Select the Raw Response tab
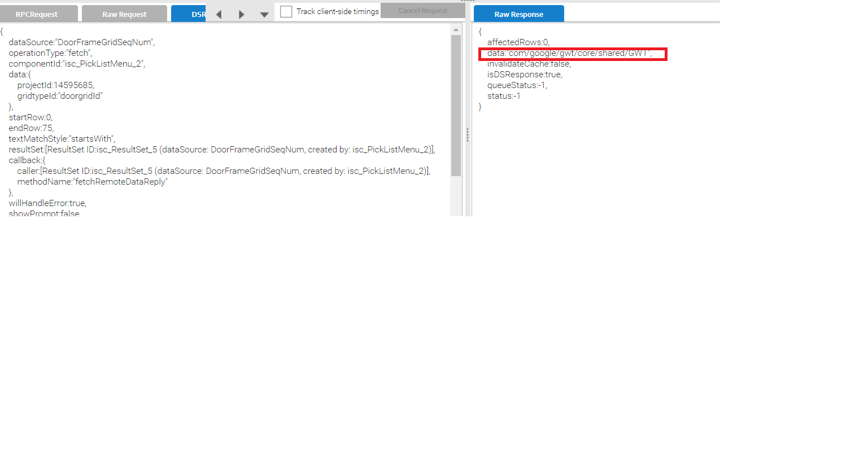 click(x=518, y=14)
